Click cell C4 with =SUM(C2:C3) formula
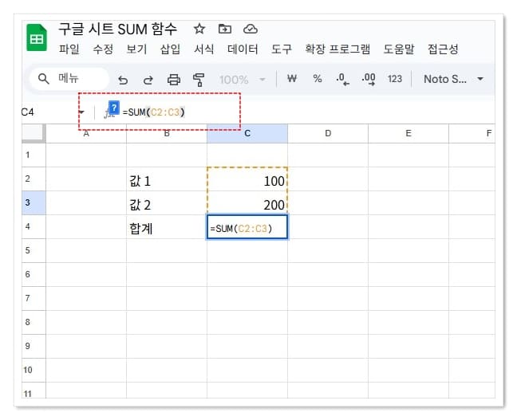Image resolution: width=517 pixels, height=420 pixels. pyautogui.click(x=247, y=227)
